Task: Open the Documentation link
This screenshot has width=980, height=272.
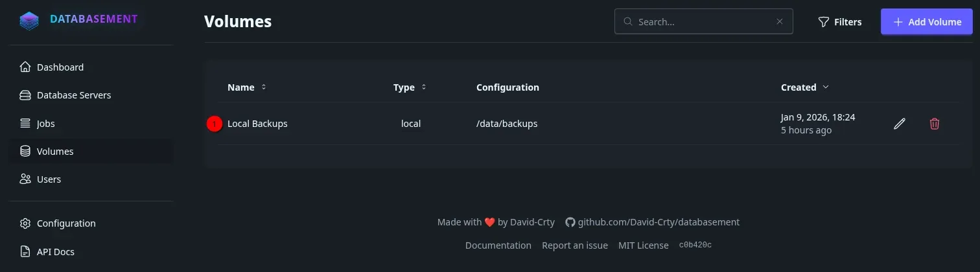Action: click(498, 245)
